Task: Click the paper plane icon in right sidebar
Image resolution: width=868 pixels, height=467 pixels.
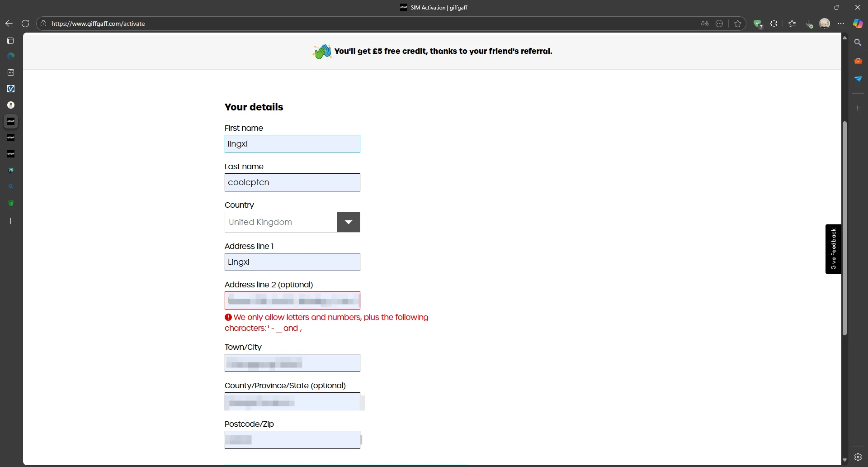Action: tap(859, 79)
